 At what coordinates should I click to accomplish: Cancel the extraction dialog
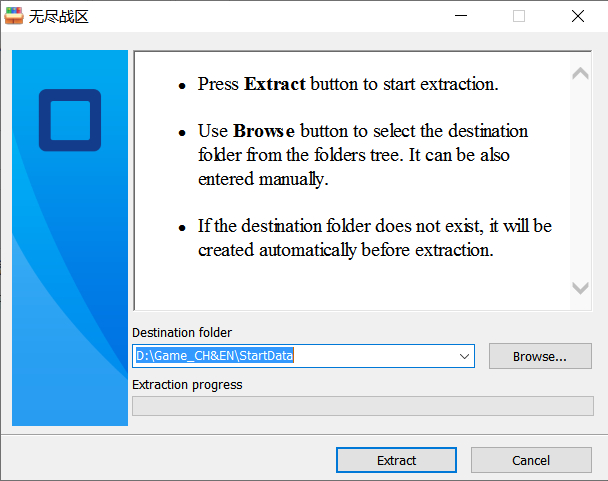click(531, 460)
